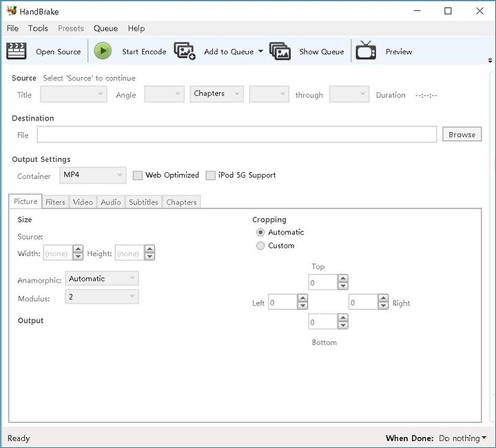Open the Modulus dropdown

tap(102, 297)
